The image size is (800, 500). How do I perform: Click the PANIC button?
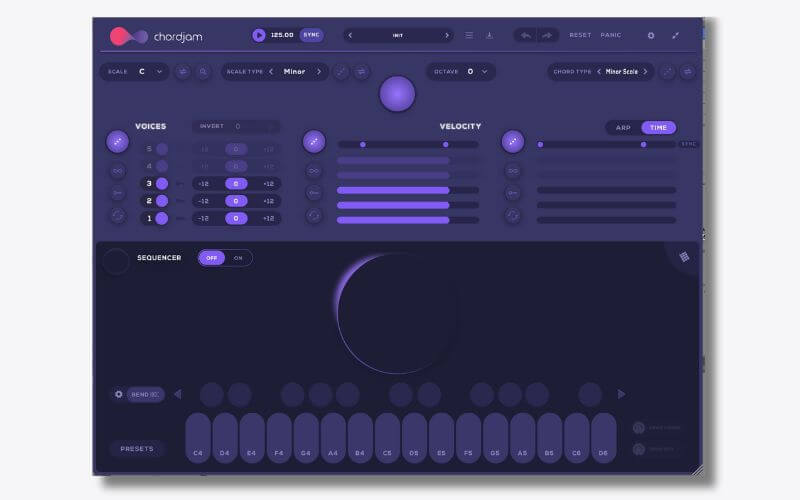(611, 35)
